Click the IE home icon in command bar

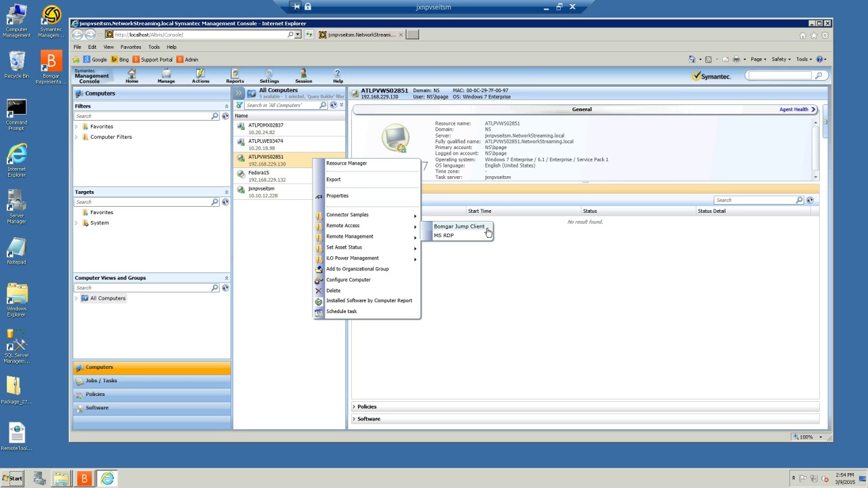[692, 59]
